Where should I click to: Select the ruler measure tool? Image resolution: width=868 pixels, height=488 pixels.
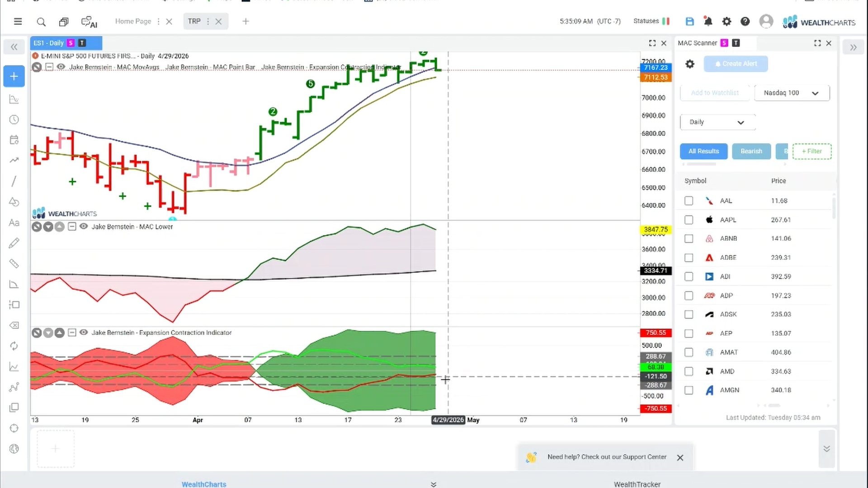14,263
